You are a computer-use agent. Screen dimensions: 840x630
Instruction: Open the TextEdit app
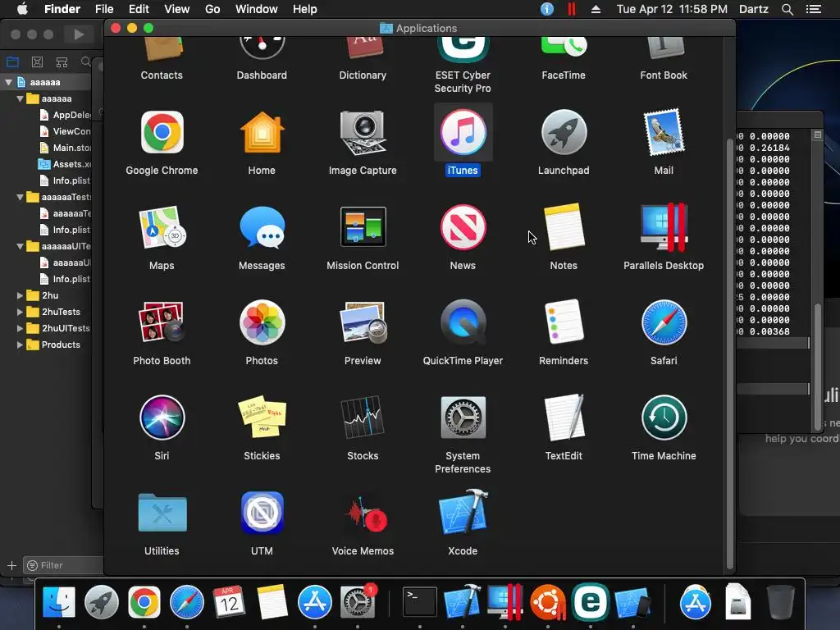coord(564,418)
